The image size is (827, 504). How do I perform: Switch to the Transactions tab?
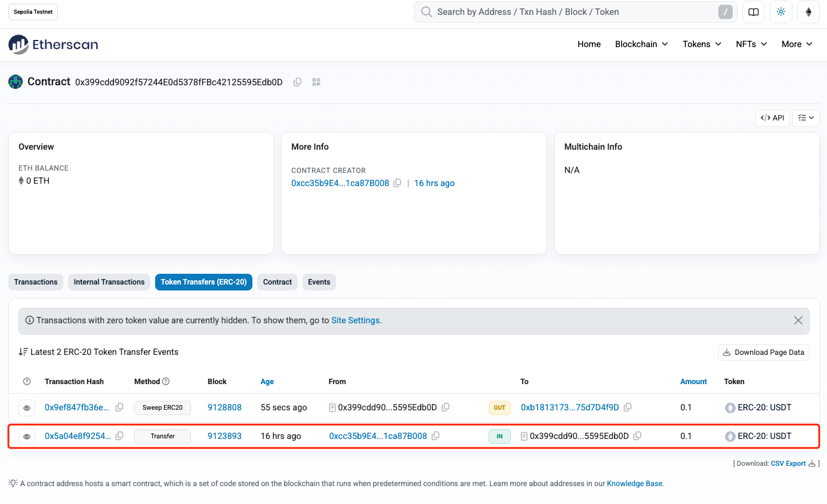[36, 282]
